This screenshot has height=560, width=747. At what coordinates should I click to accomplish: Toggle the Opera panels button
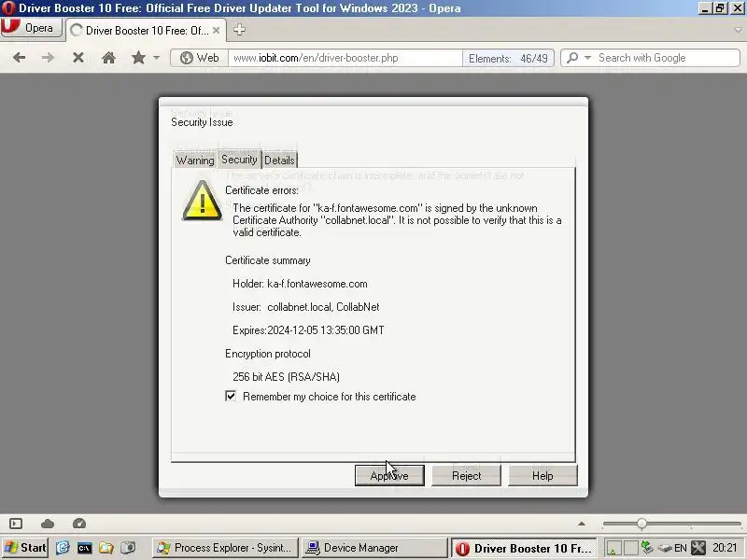point(16,524)
